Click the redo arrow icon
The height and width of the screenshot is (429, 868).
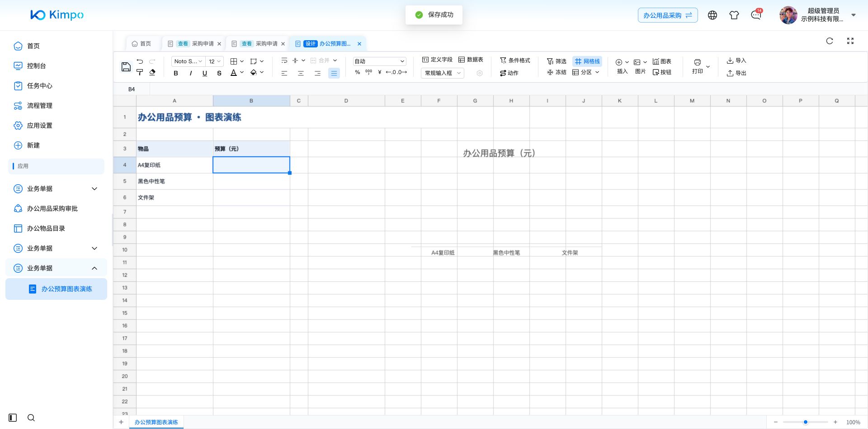(x=152, y=61)
